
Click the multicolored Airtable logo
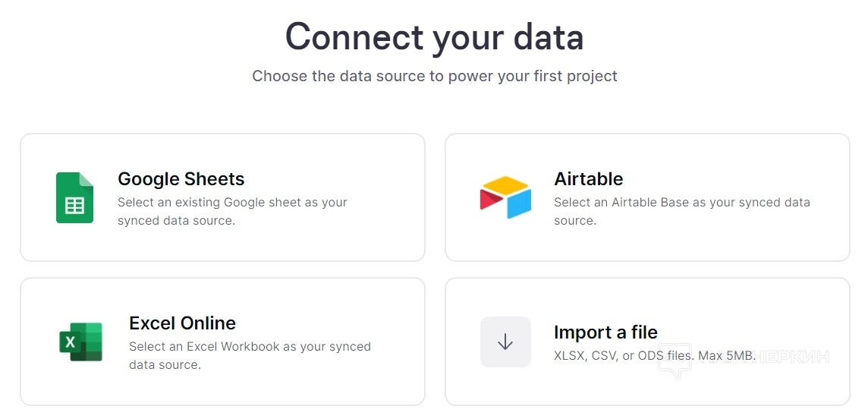point(505,197)
